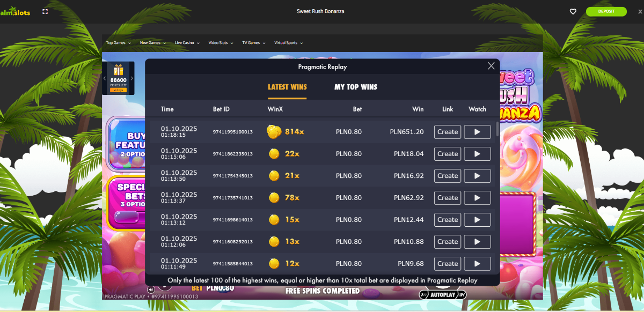Screen dimensions: 644x312
Task: Click previous arrow on prizes widget
Action: click(105, 78)
